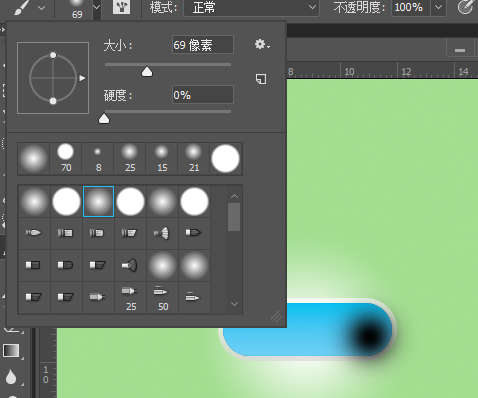Viewport: 478px width, 398px height.
Task: Select recent brush labeled 8
Action: [x=98, y=158]
